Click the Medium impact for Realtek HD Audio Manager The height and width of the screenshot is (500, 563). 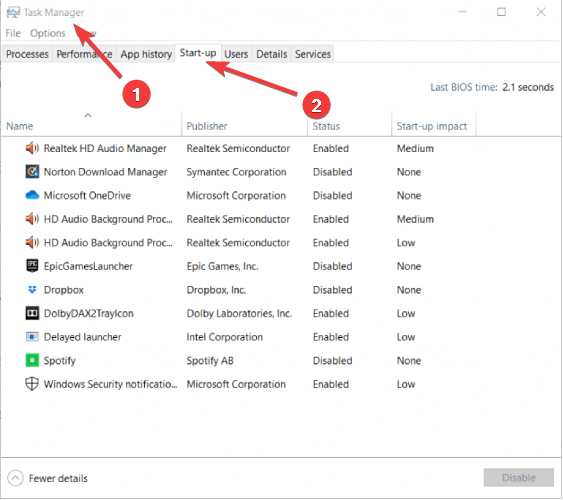(415, 148)
